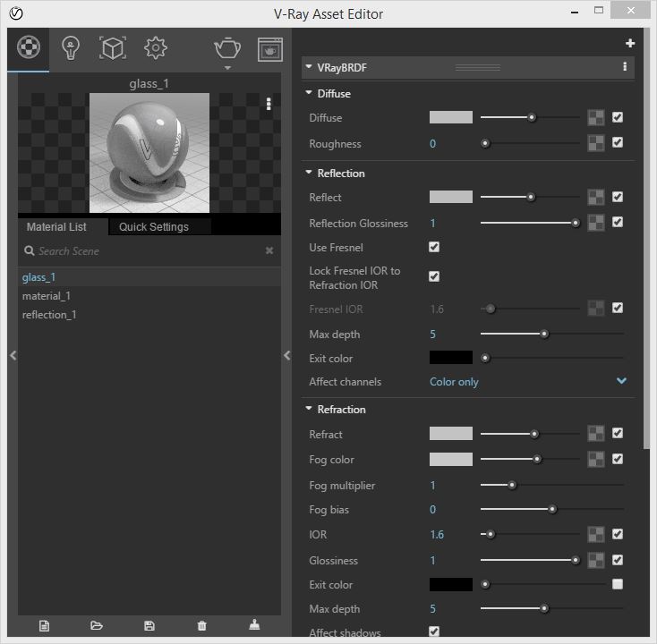Toggle the Fog color texture checkbox
657x644 pixels.
[x=618, y=459]
